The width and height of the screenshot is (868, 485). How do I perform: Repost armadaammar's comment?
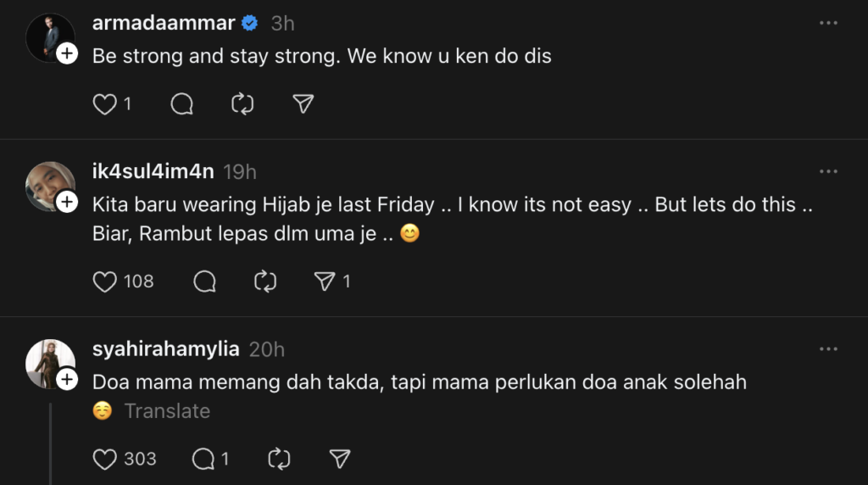[x=242, y=104]
